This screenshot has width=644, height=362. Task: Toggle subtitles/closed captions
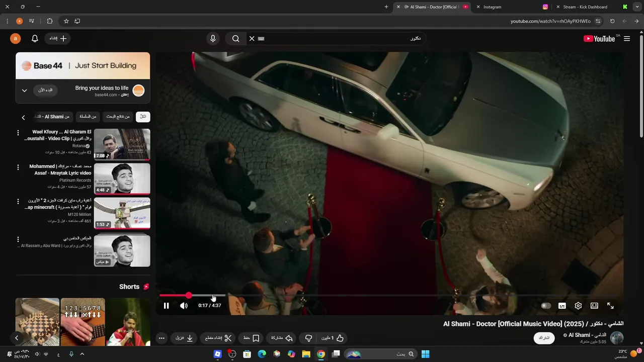(562, 306)
